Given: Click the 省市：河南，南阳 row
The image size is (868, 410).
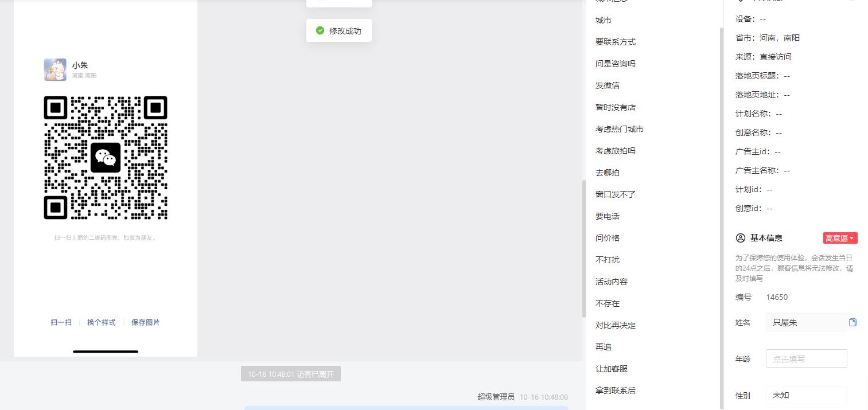Looking at the screenshot, I should click(x=768, y=38).
